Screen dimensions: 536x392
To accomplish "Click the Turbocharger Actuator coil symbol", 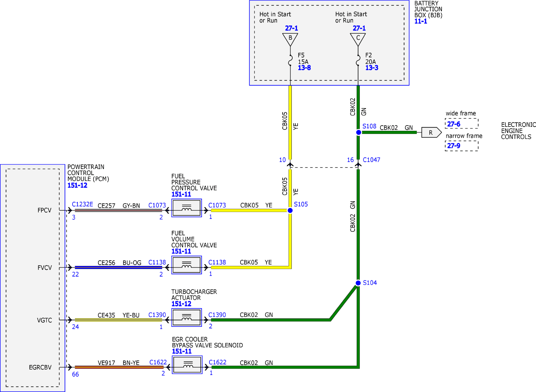I will tap(186, 317).
